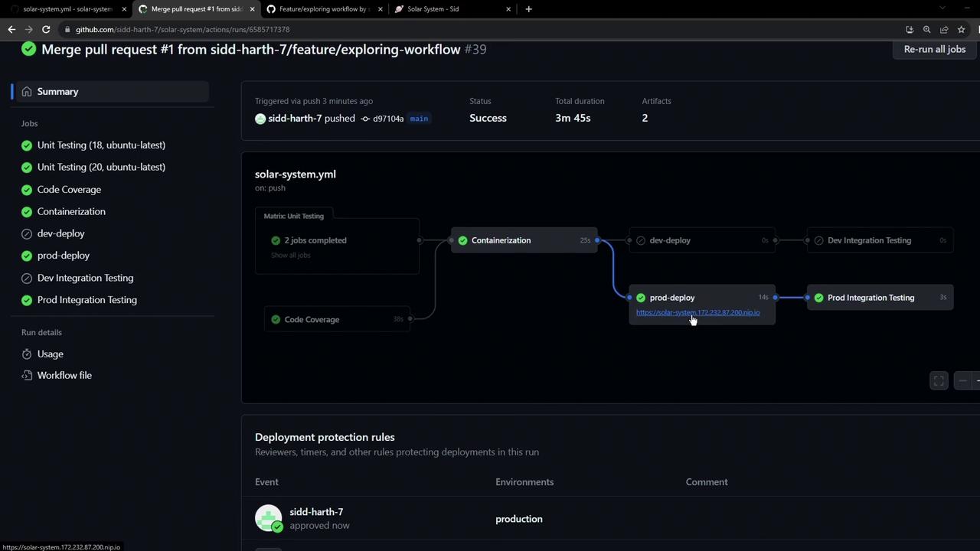
Task: Reload the page with the refresh icon
Action: tap(46, 29)
